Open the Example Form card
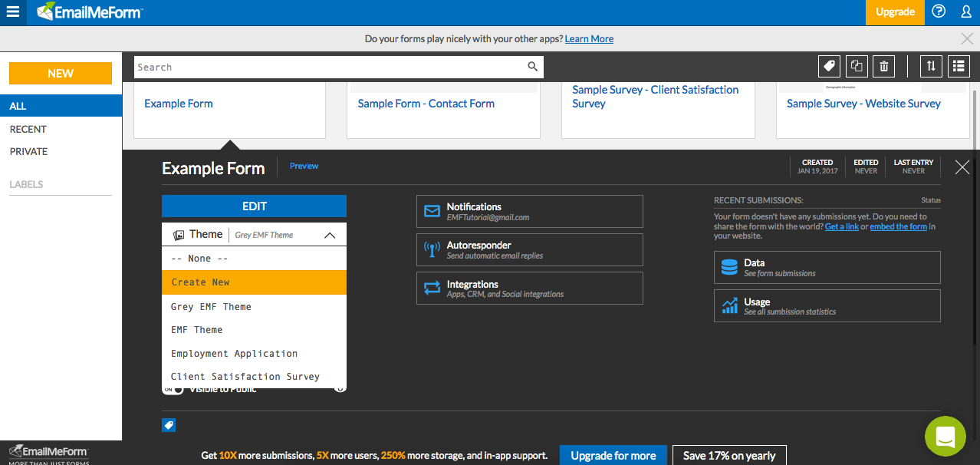The image size is (980, 465). point(229,111)
